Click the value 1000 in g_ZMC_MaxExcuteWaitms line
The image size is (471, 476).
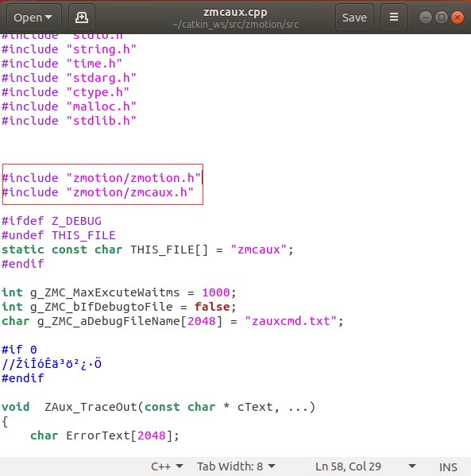pos(216,292)
